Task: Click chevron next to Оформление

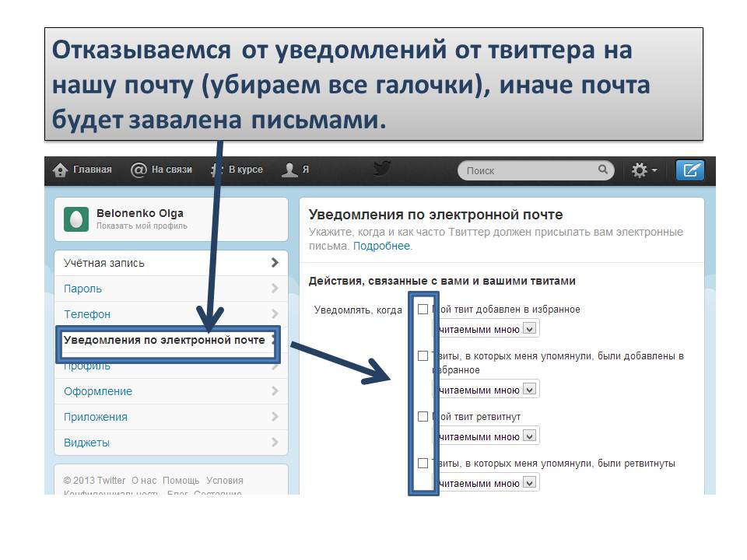Action: tap(275, 391)
